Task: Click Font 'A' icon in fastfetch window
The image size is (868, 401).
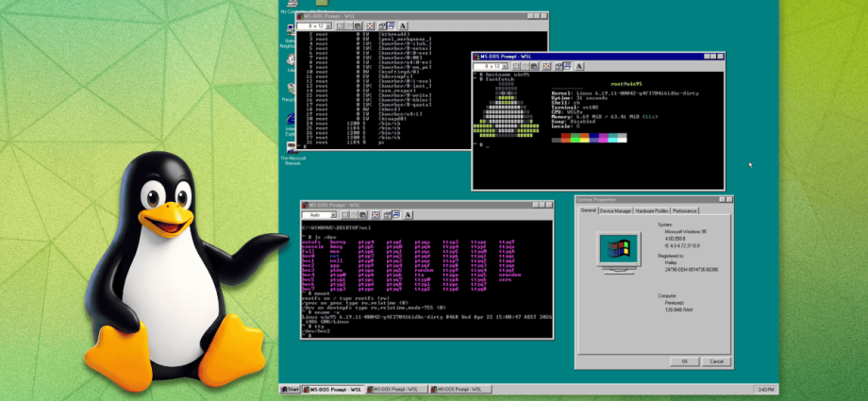Action: (x=579, y=66)
